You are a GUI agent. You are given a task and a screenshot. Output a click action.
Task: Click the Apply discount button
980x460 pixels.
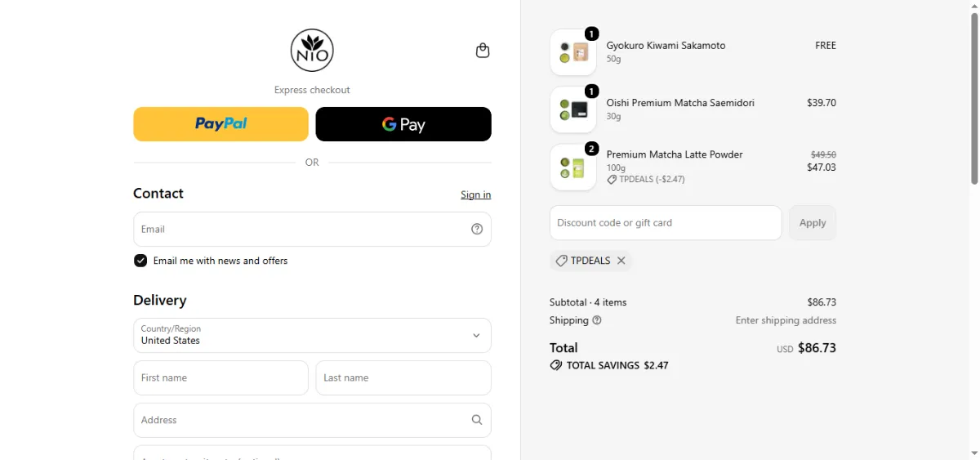click(x=813, y=222)
